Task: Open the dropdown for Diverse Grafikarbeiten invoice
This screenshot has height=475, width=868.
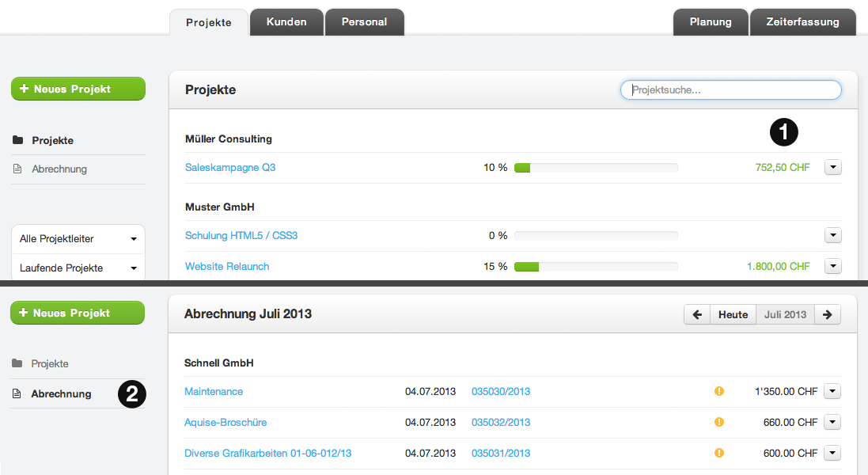Action: click(x=832, y=454)
